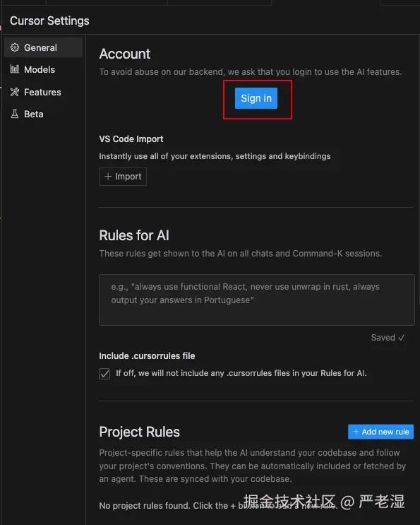Viewport: 420px width, 525px height.
Task: Click the 'If off, we will not include' label
Action: [x=241, y=373]
